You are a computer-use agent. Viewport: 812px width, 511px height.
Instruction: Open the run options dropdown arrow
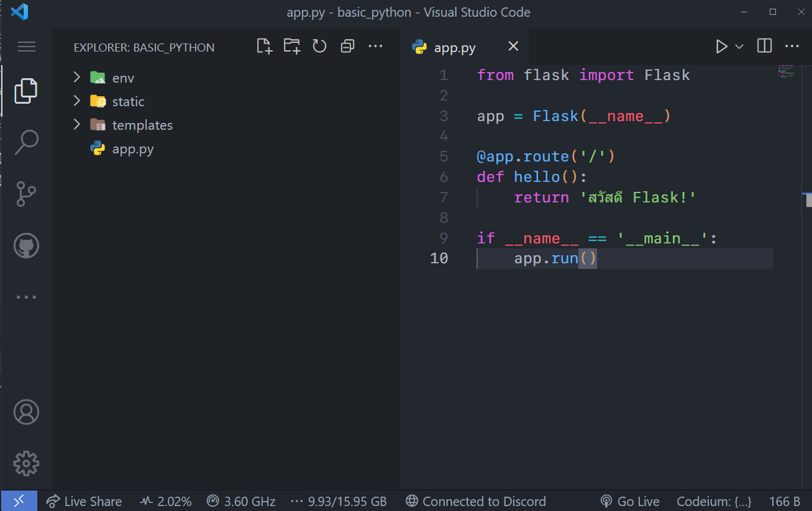pyautogui.click(x=739, y=47)
